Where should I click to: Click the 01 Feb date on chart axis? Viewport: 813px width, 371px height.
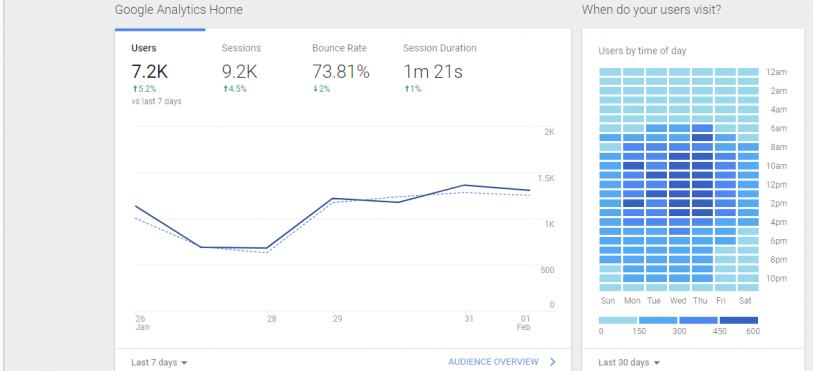click(524, 323)
